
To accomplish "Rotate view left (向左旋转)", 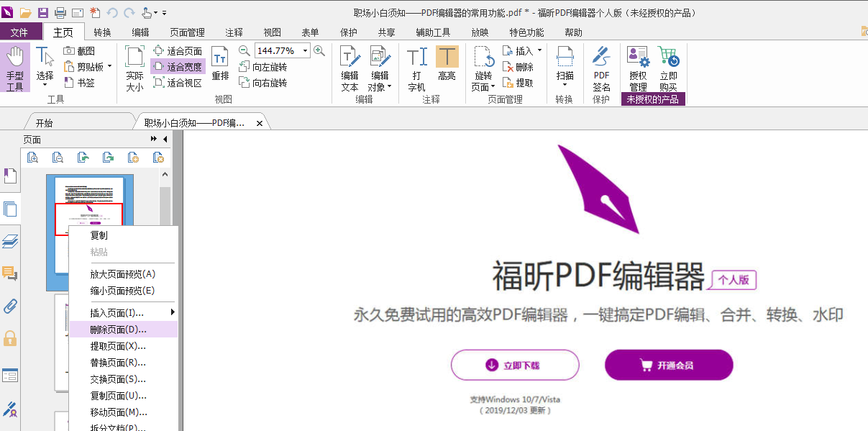I will pyautogui.click(x=263, y=67).
